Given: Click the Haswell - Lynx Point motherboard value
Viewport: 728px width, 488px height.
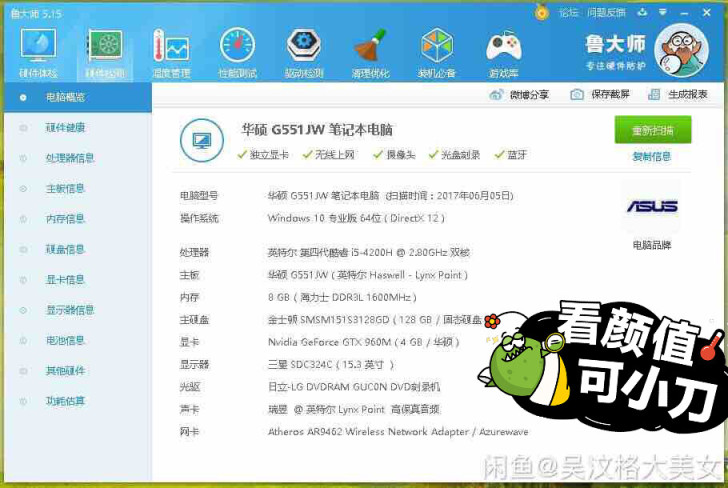Looking at the screenshot, I should point(368,275).
